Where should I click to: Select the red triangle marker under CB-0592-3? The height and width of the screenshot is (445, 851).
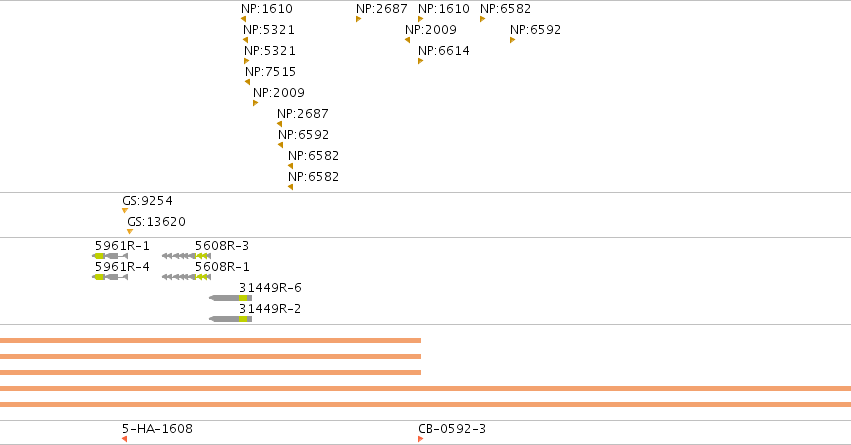[421, 439]
